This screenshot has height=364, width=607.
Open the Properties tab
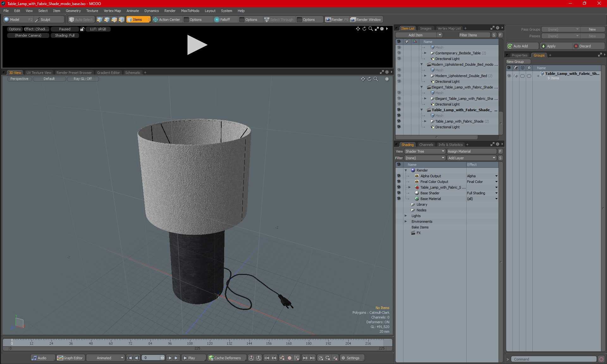(519, 55)
